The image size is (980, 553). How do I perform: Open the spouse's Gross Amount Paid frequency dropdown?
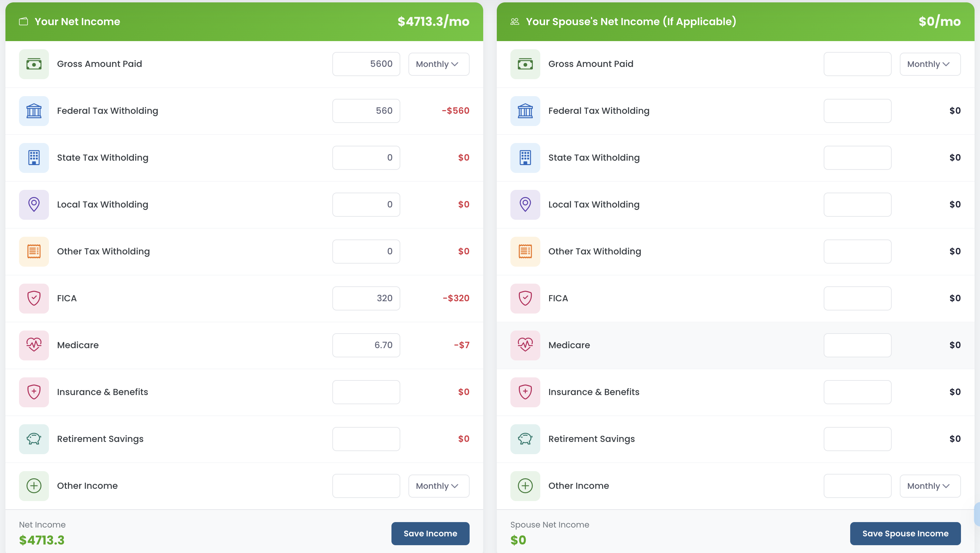[930, 64]
